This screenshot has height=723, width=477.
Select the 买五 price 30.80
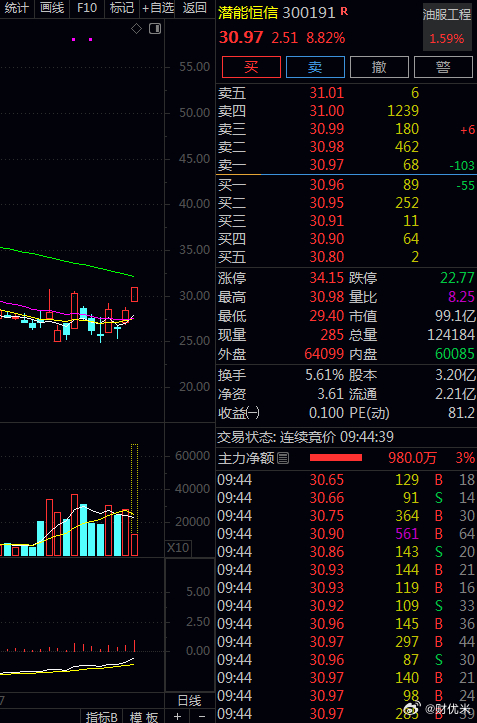point(327,256)
